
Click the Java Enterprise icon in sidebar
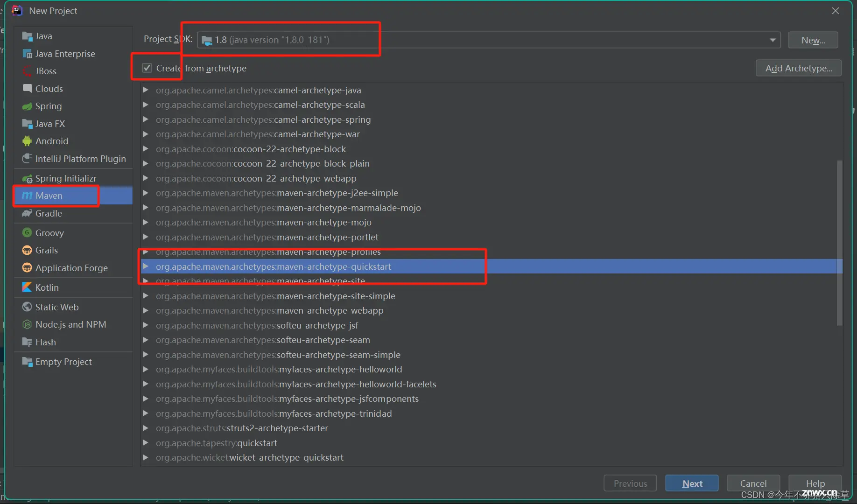click(27, 54)
